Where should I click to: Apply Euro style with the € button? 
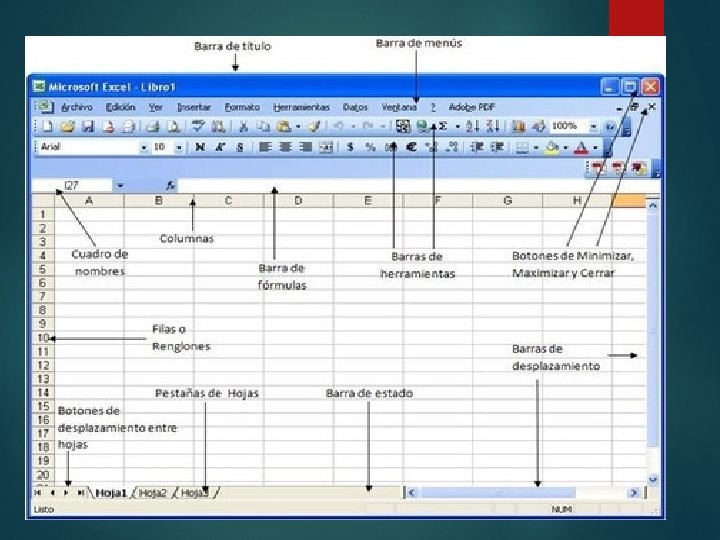point(411,147)
